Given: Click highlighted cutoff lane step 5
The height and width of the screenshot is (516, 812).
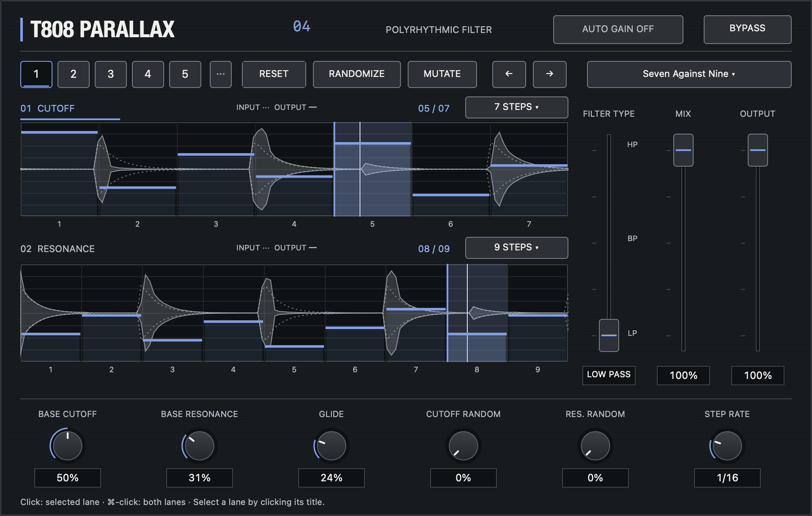Looking at the screenshot, I should pos(373,169).
